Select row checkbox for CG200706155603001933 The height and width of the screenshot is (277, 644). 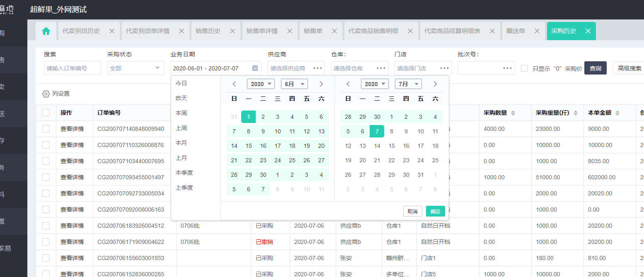click(x=46, y=258)
